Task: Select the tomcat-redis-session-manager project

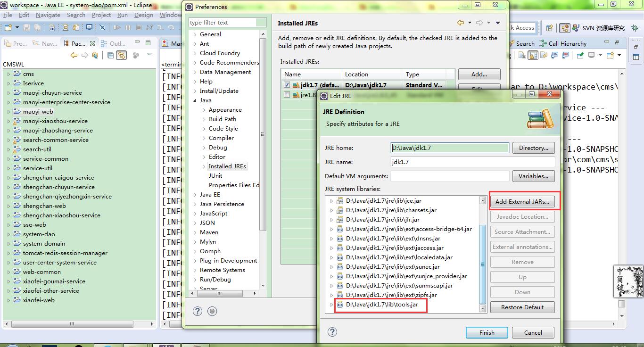Action: pyautogui.click(x=65, y=253)
